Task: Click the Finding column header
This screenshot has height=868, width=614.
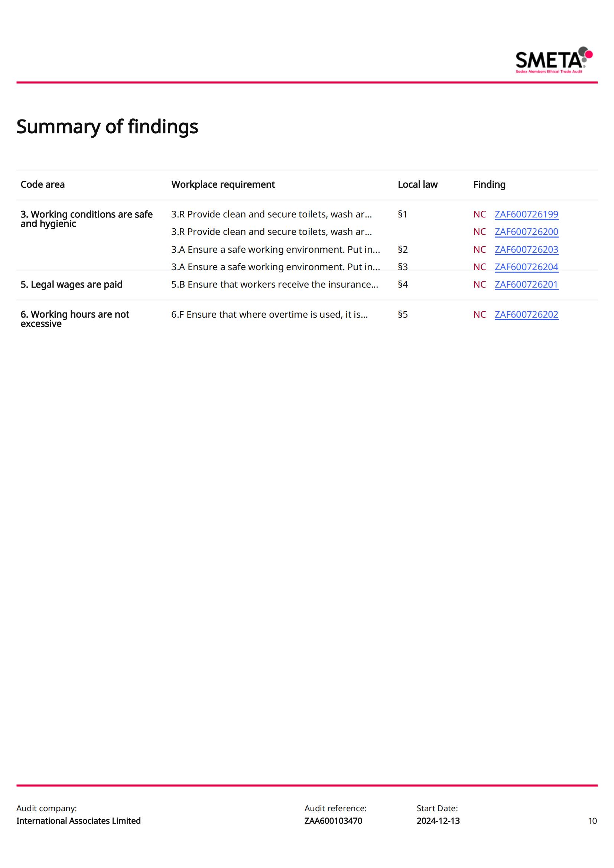Action: point(489,184)
